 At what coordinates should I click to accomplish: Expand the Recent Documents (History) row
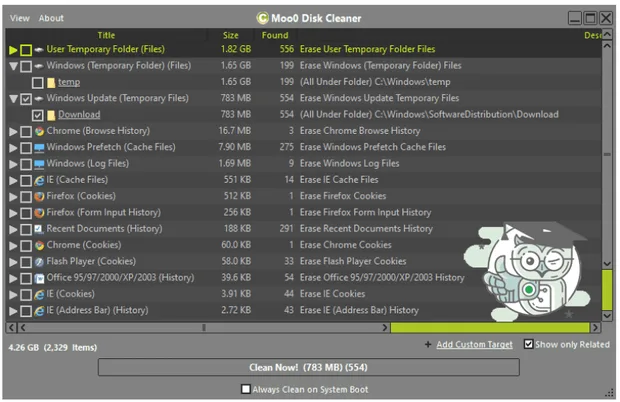point(13,229)
